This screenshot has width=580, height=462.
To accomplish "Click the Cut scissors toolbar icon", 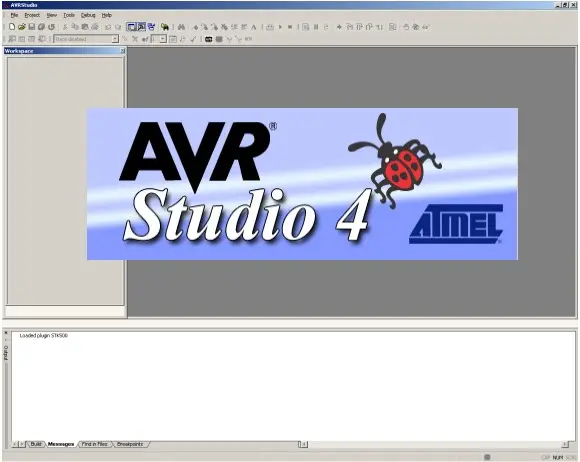I will [x=65, y=27].
